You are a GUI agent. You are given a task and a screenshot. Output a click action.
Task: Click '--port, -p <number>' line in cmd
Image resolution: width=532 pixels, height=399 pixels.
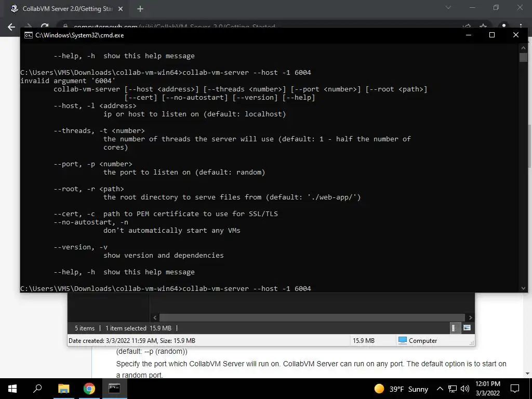click(93, 164)
